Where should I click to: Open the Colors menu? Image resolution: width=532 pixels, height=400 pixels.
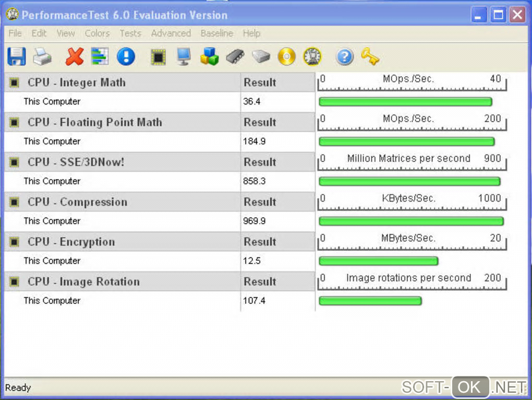click(x=97, y=33)
